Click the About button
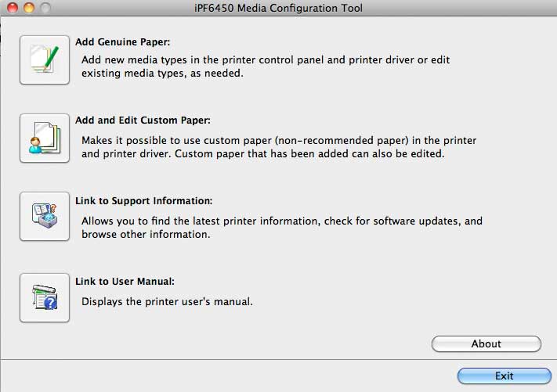The height and width of the screenshot is (392, 557). click(486, 343)
